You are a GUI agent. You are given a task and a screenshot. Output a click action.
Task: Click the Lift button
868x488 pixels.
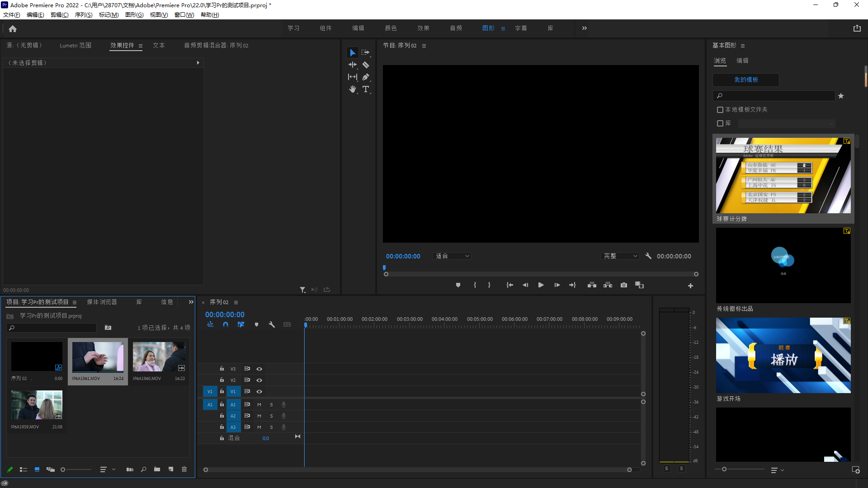592,285
